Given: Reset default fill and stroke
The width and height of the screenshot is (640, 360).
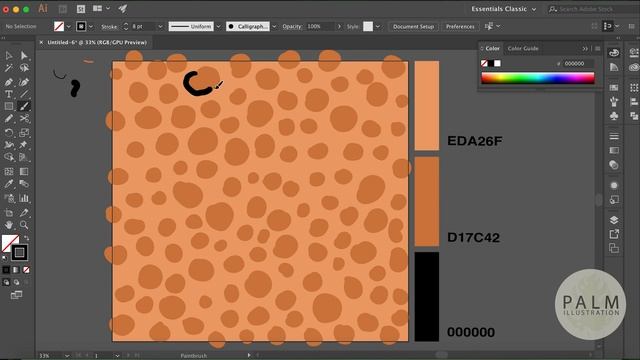Looking at the screenshot, I should 4,258.
